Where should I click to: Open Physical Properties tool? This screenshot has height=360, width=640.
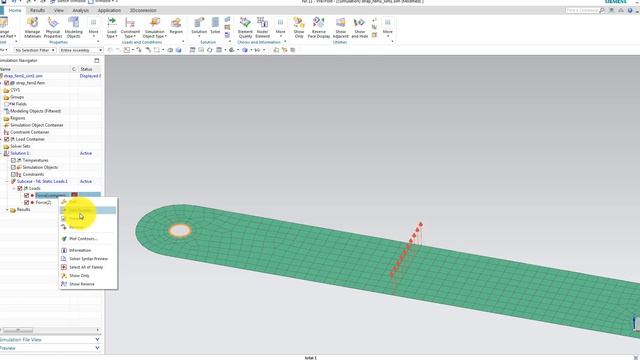coord(53,28)
